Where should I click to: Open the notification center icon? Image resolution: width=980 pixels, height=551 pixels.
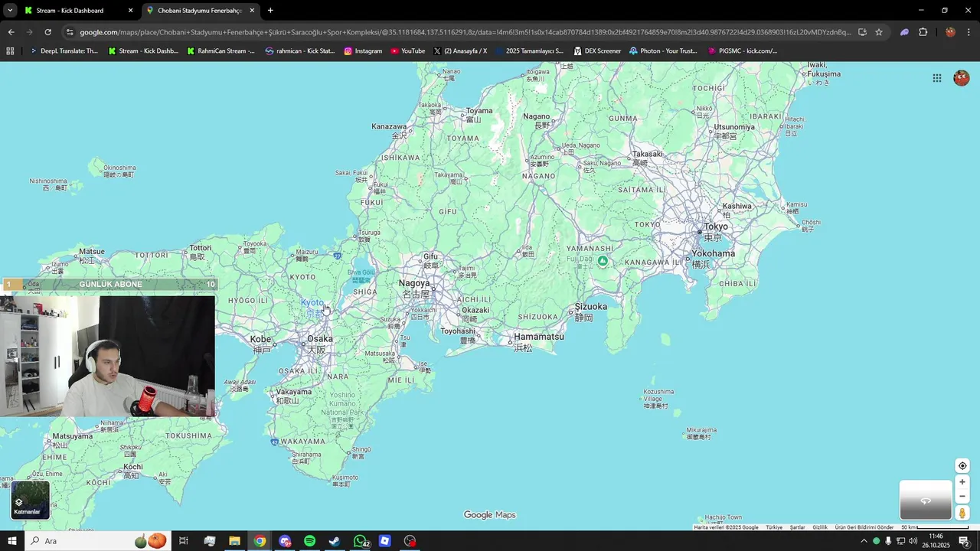point(964,541)
